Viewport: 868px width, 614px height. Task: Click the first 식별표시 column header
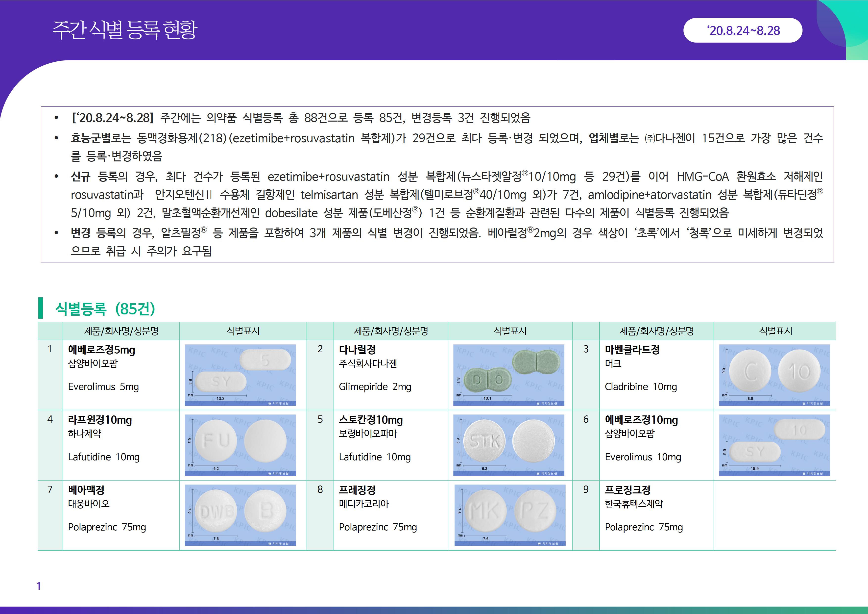click(x=243, y=331)
